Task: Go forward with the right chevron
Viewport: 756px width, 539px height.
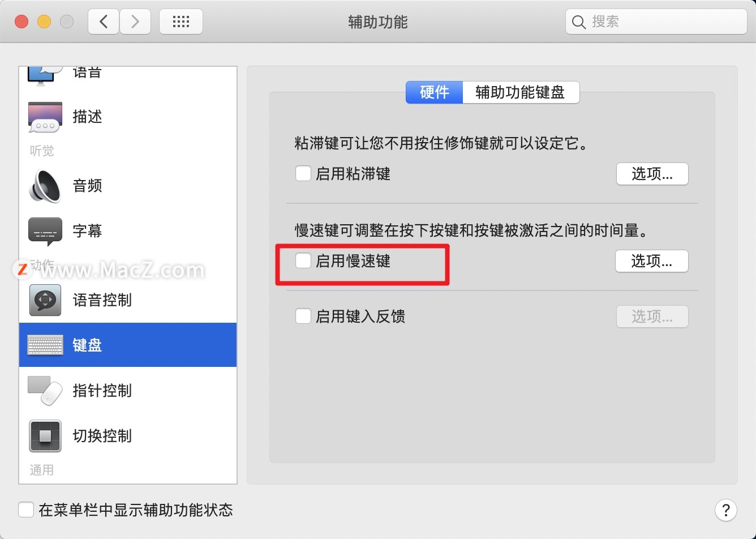Action: 135,22
